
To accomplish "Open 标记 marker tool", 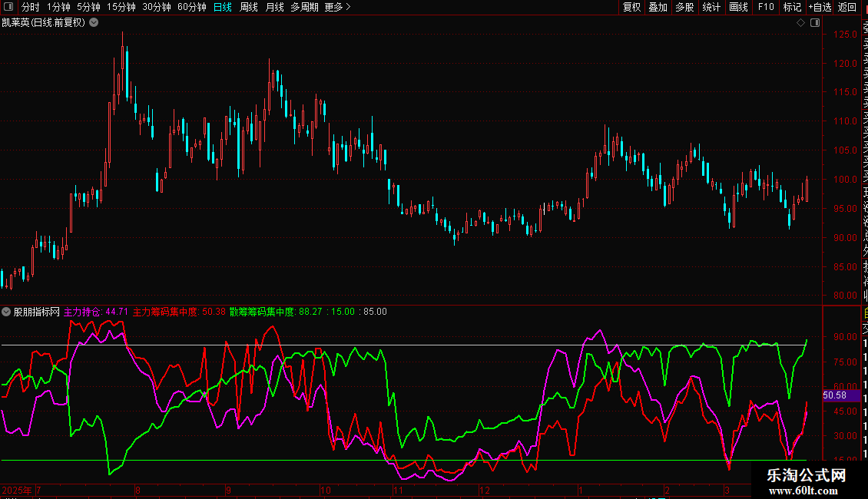I will [792, 7].
